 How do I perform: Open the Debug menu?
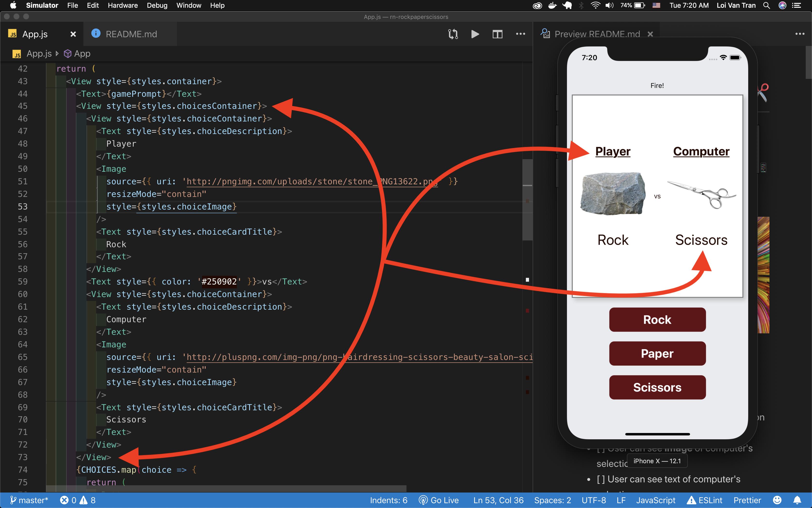pos(157,5)
